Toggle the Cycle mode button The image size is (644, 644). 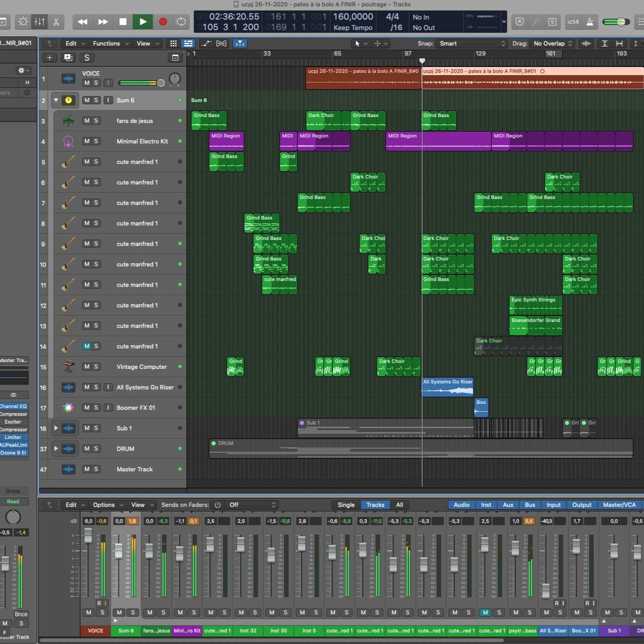(181, 22)
